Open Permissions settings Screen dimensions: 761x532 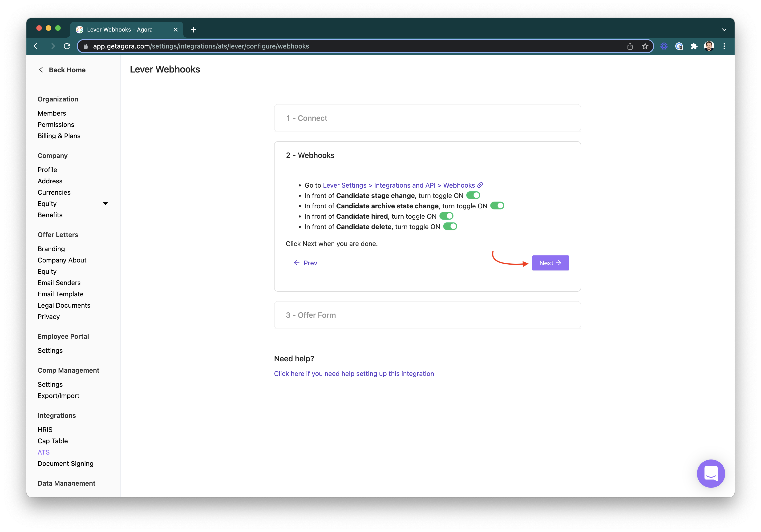pyautogui.click(x=56, y=124)
